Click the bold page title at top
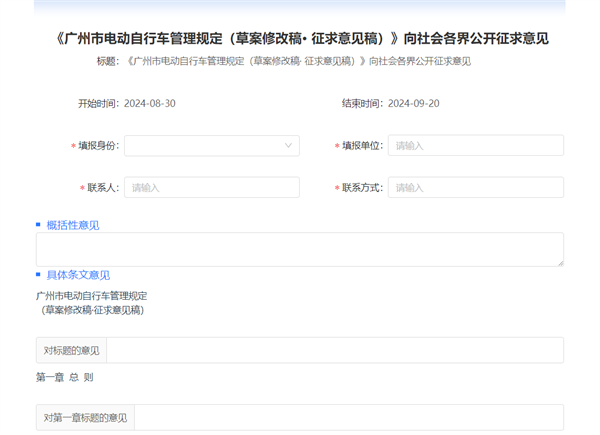This screenshot has height=435, width=600. point(299,39)
